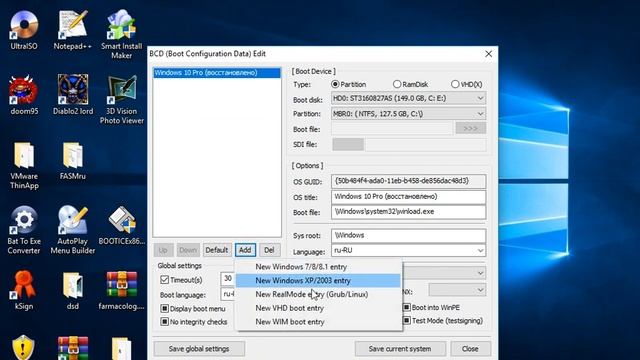
Task: Choose New Windows 7/8/8.1 entry
Action: pyautogui.click(x=318, y=267)
